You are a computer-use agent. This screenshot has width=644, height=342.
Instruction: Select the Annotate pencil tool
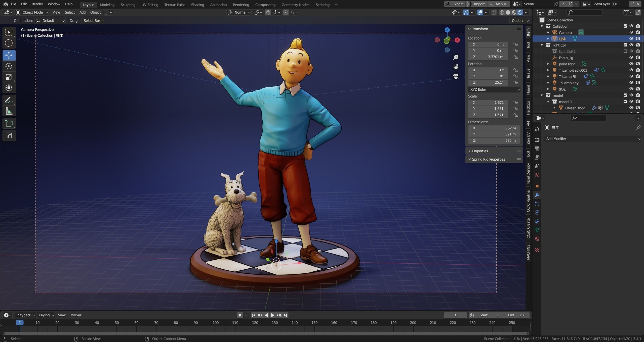click(9, 100)
